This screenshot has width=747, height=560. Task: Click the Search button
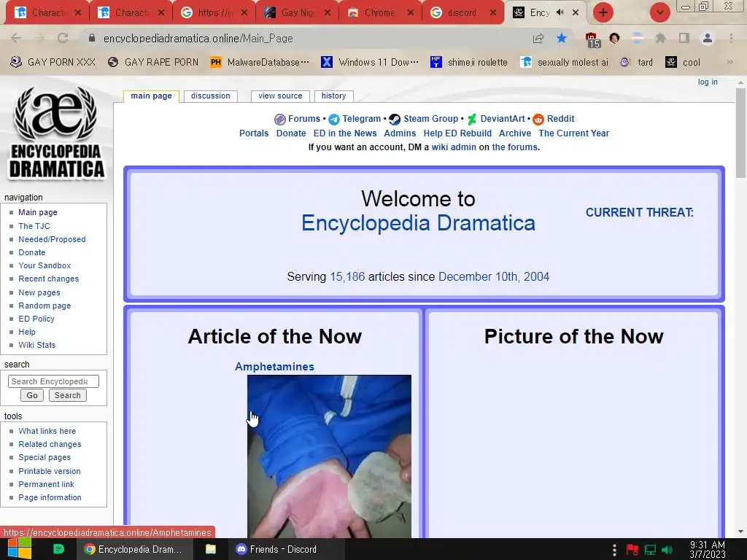(67, 395)
